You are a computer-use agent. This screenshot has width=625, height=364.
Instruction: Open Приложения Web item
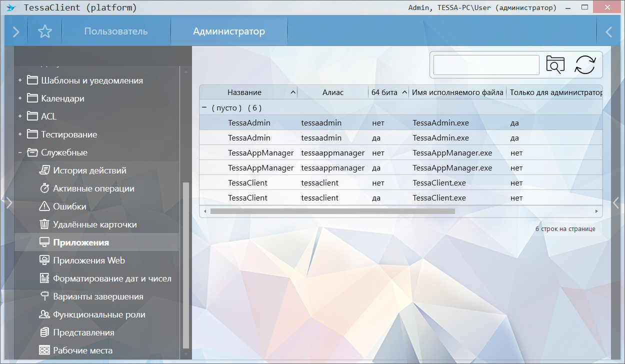[x=89, y=260]
